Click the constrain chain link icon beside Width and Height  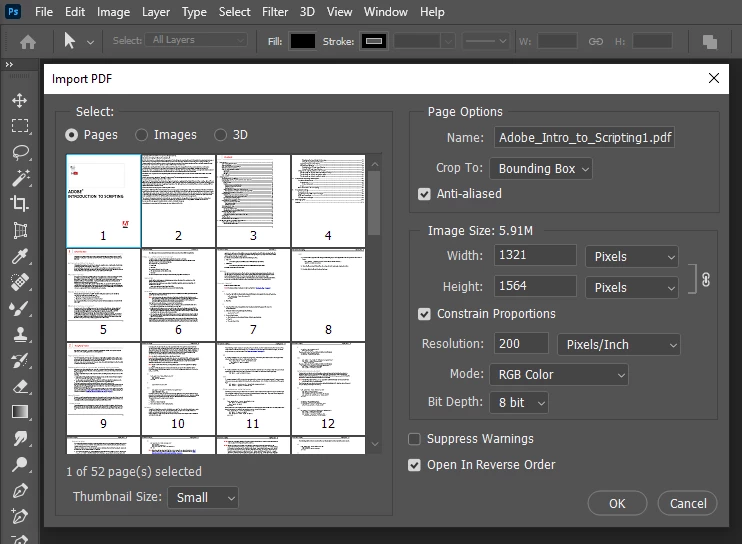(706, 280)
